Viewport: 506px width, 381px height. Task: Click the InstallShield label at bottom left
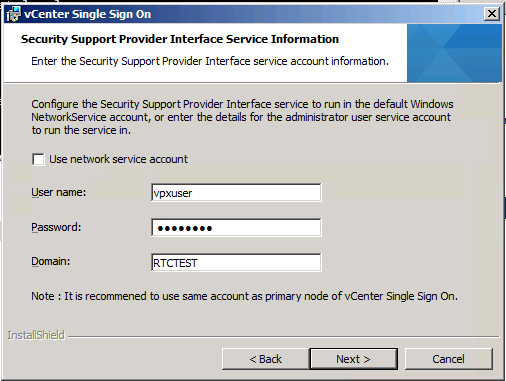coord(36,335)
